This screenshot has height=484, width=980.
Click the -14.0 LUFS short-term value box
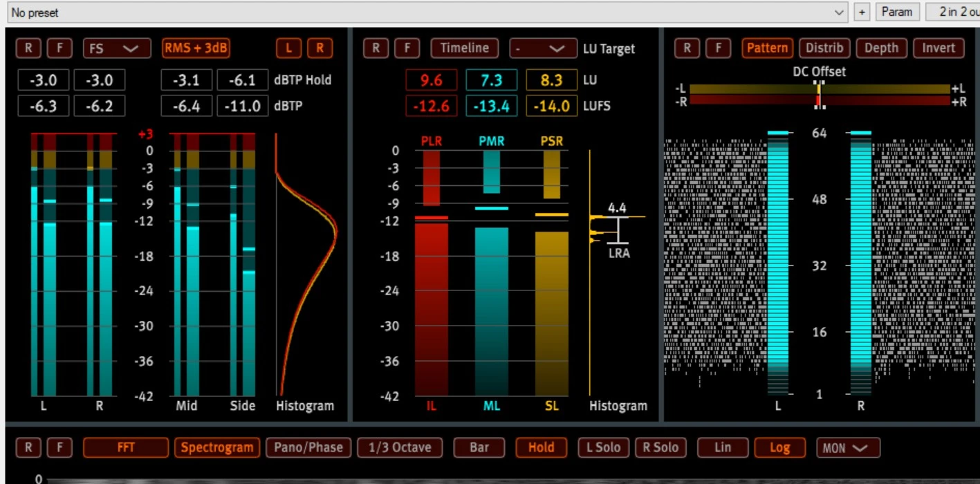point(551,106)
